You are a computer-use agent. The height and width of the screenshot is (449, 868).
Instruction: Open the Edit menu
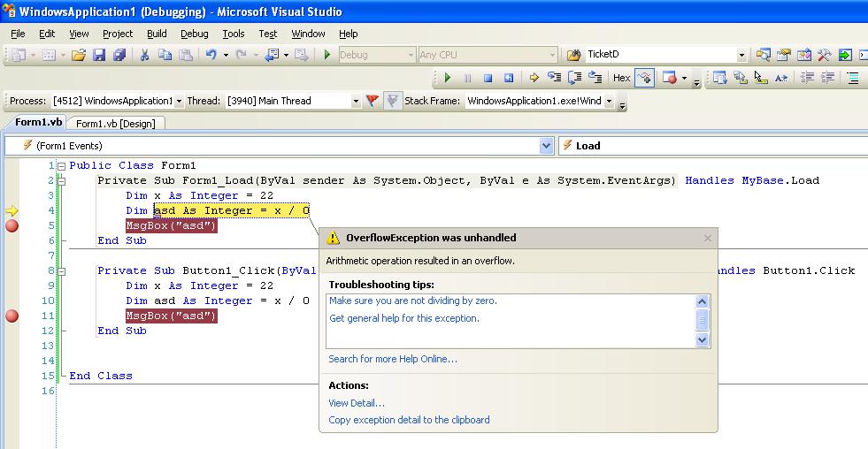click(47, 34)
